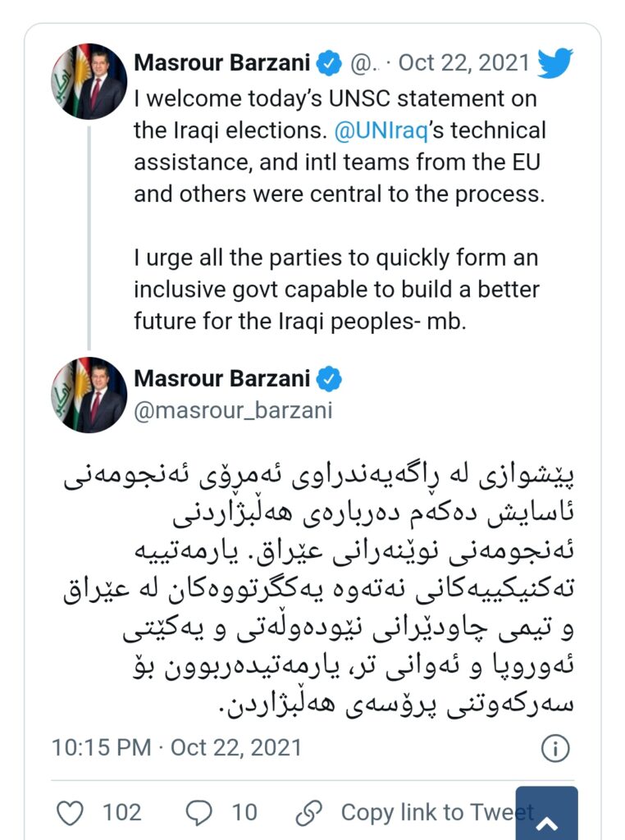Screen dimensions: 625x840
Task: Click verified badge on parent tweet
Action: click(328, 62)
